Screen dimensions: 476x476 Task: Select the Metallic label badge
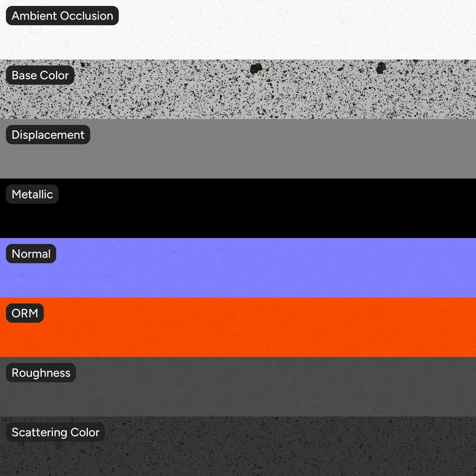[32, 194]
